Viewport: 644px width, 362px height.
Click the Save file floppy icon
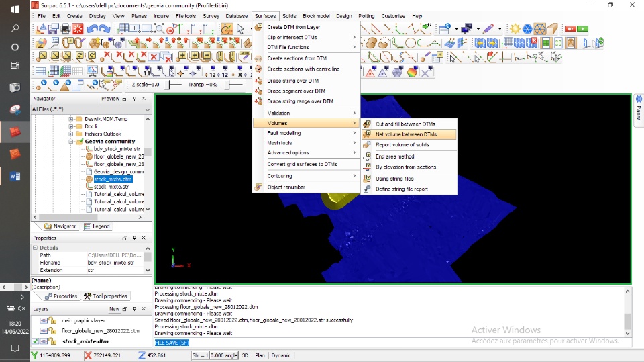53,29
